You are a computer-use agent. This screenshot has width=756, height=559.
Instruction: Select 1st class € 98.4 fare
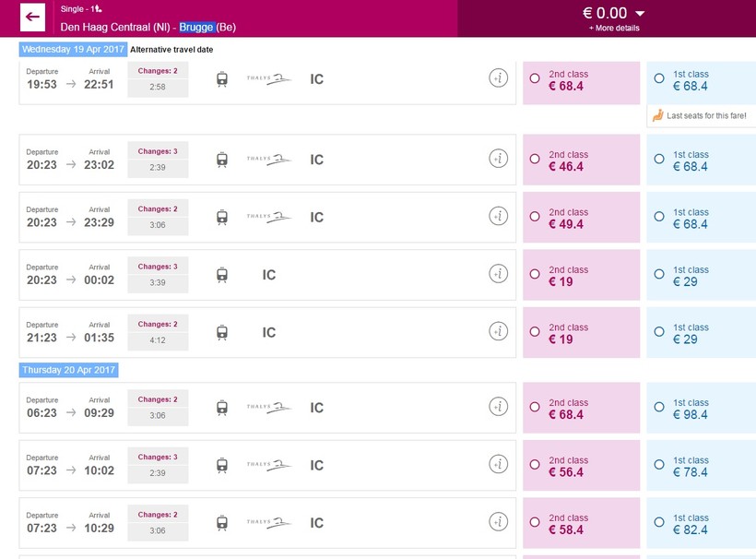pos(659,407)
